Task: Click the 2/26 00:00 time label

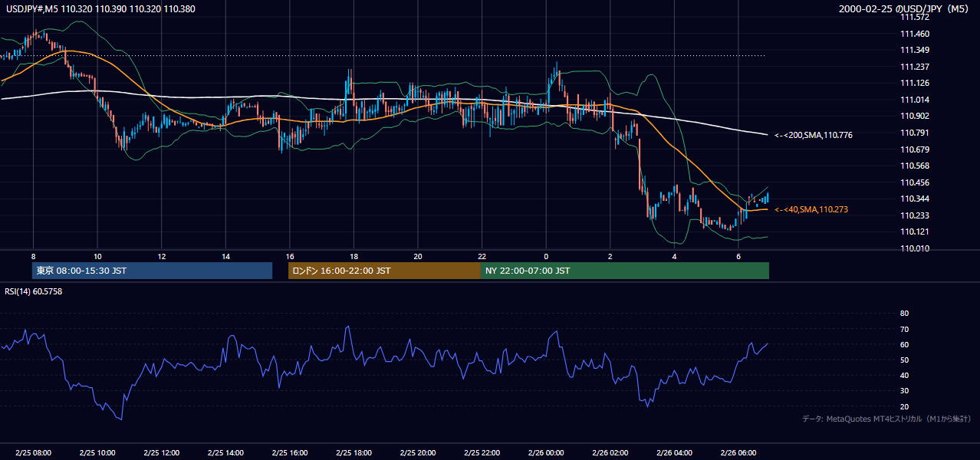Action: [546, 452]
